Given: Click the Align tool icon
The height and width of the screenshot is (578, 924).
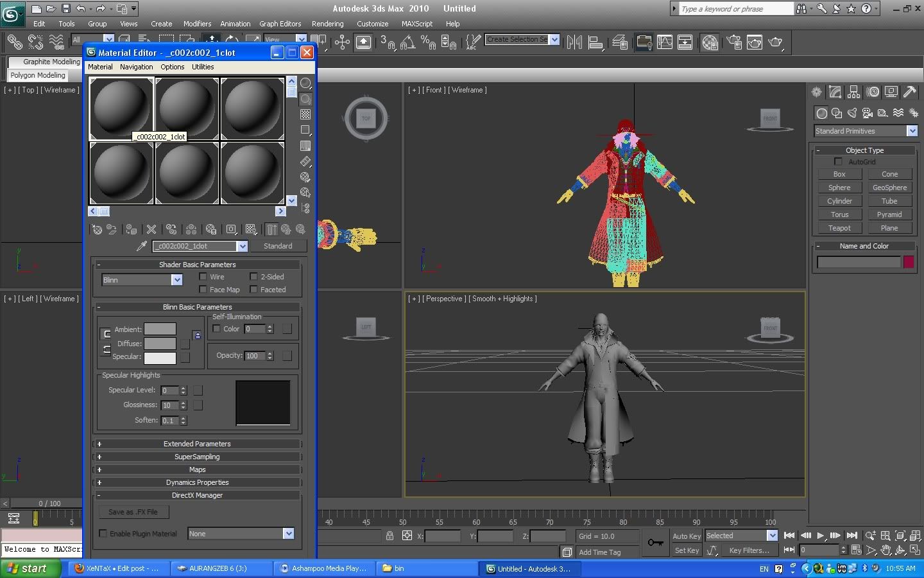Looking at the screenshot, I should pyautogui.click(x=595, y=42).
